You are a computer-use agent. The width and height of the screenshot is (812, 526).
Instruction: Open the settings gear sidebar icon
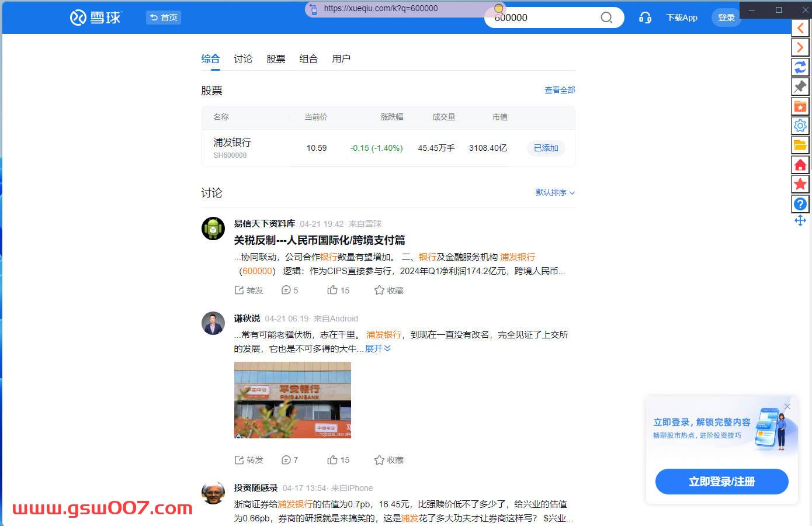pyautogui.click(x=800, y=126)
